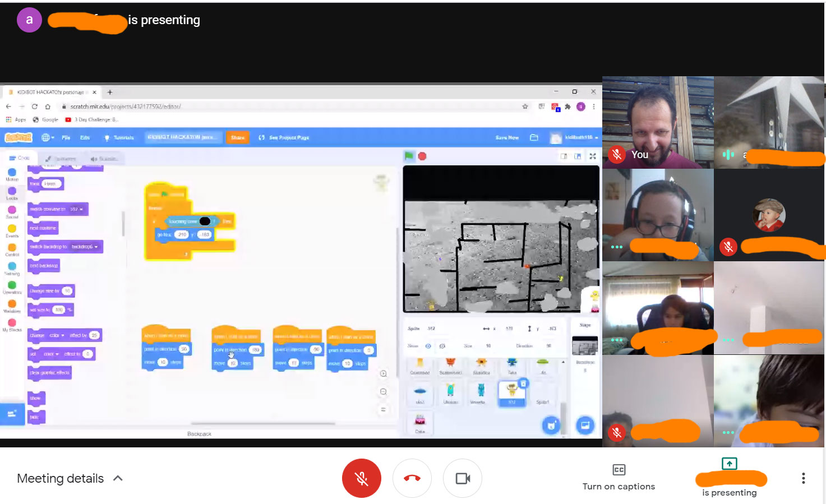
Task: Turn on captions in the meeting
Action: click(x=619, y=477)
